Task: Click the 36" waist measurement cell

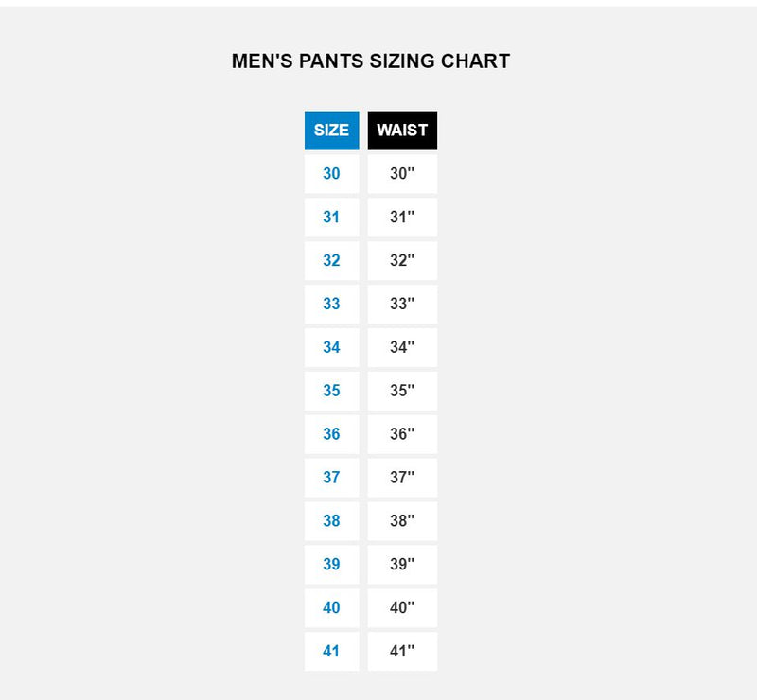Action: pos(402,434)
